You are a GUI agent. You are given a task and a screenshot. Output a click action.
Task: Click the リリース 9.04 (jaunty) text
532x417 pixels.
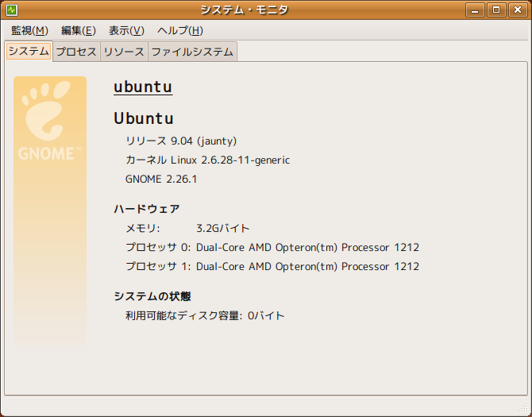click(x=181, y=141)
